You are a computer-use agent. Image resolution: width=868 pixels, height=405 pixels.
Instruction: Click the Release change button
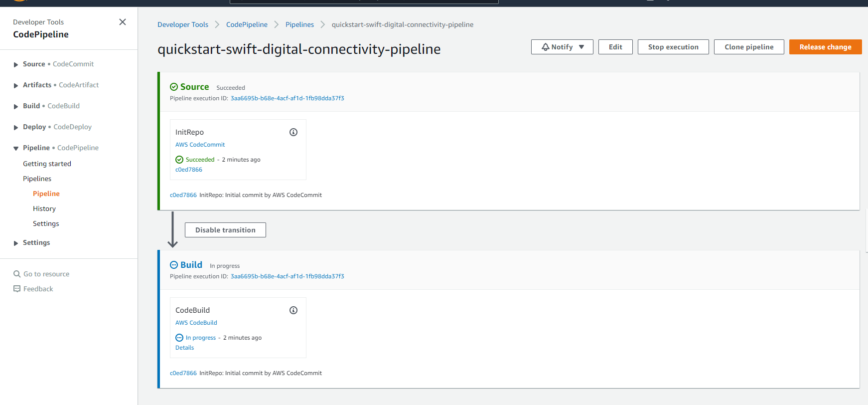[x=825, y=47]
